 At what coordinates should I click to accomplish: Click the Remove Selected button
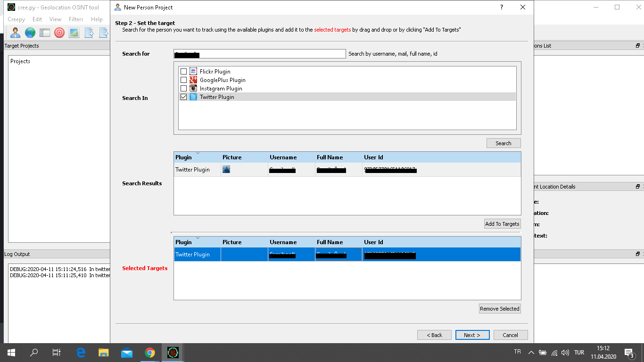[500, 309]
